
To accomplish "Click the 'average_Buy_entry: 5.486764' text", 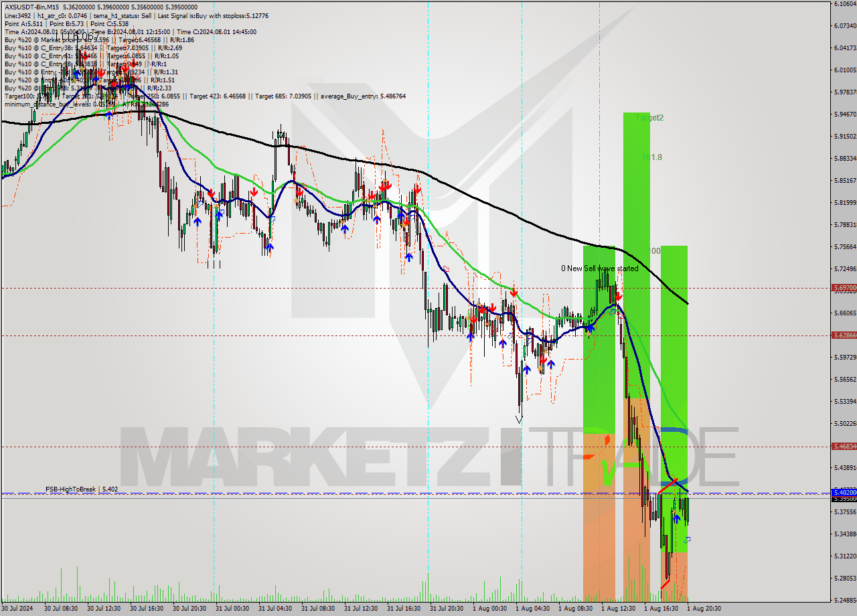I will point(363,96).
